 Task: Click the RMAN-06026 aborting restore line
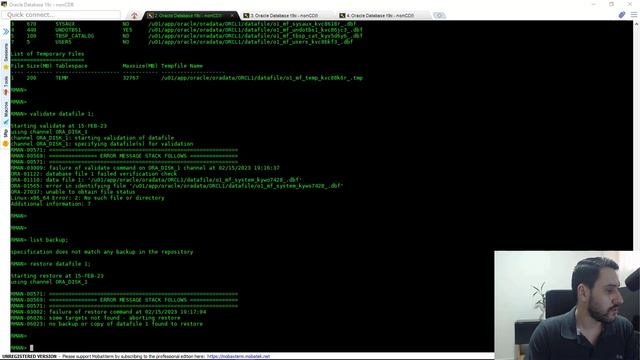95,318
